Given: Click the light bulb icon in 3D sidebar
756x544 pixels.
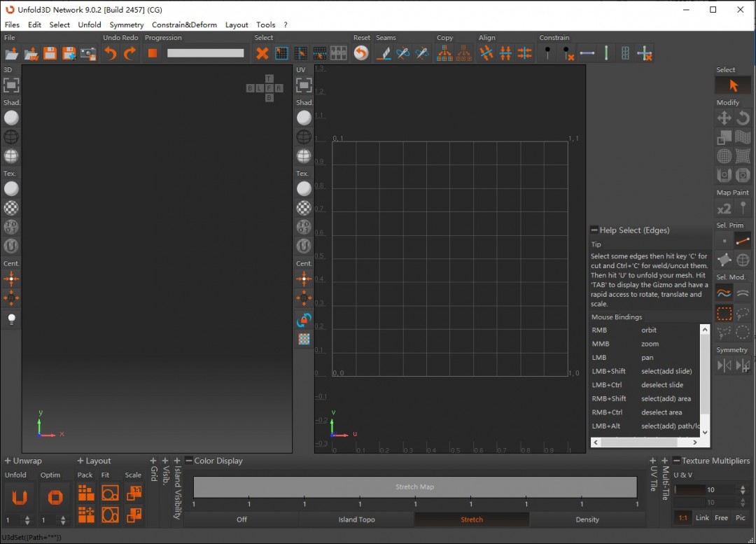Looking at the screenshot, I should click(x=12, y=319).
